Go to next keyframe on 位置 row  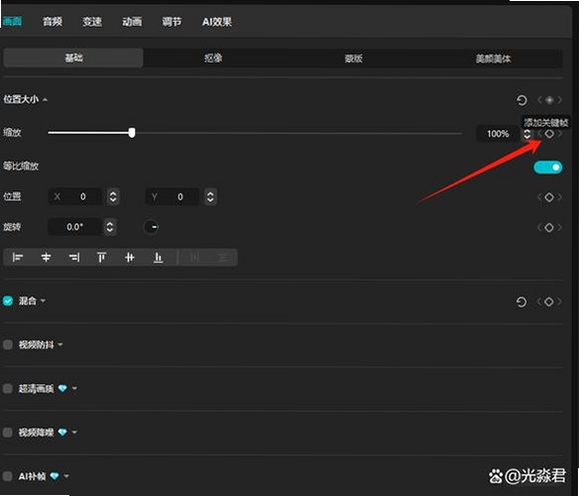point(560,197)
